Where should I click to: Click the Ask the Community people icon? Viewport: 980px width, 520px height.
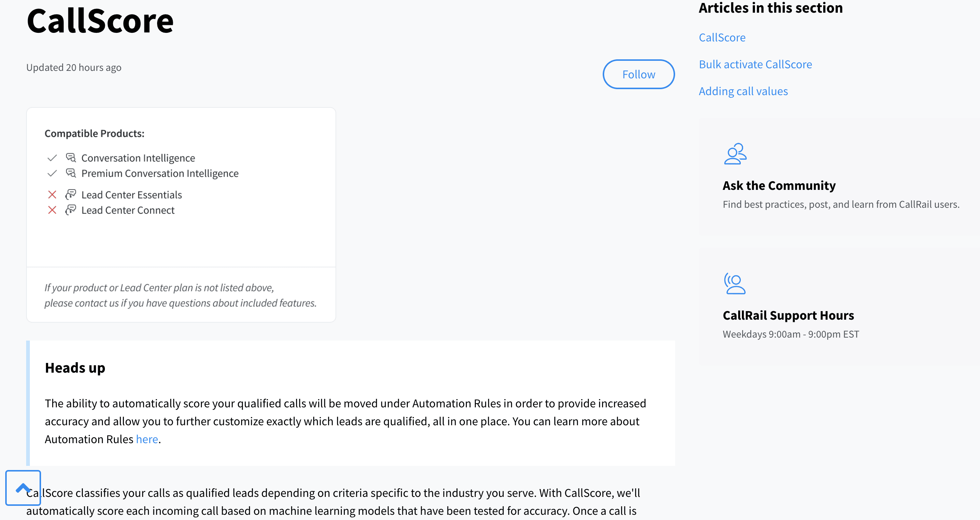(735, 154)
